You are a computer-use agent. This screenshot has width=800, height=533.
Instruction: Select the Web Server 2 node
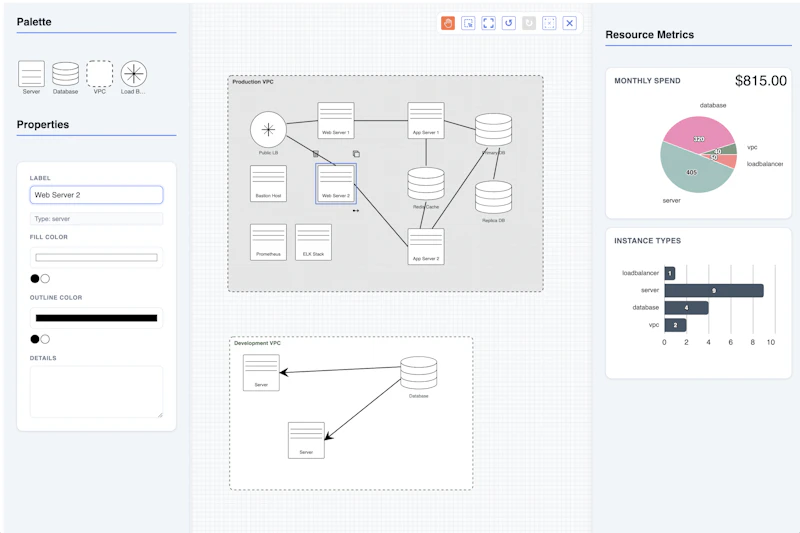pyautogui.click(x=336, y=184)
